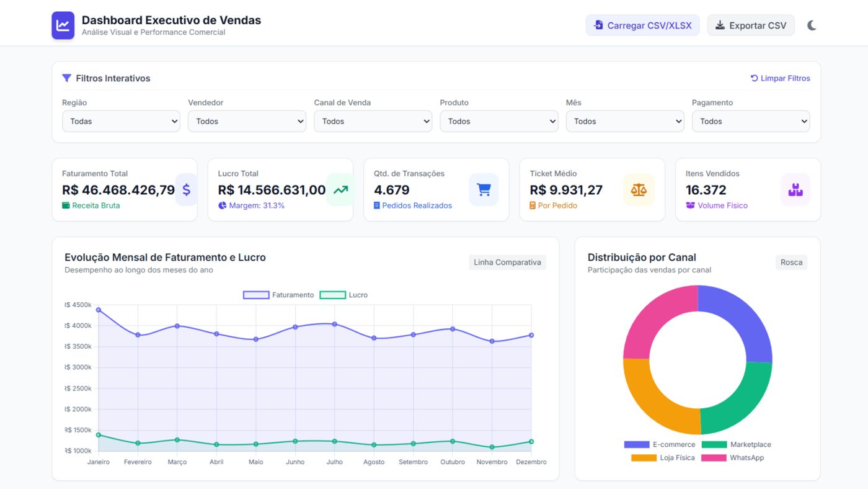The image size is (868, 489).
Task: Click the 16.372 items sold value
Action: [706, 190]
